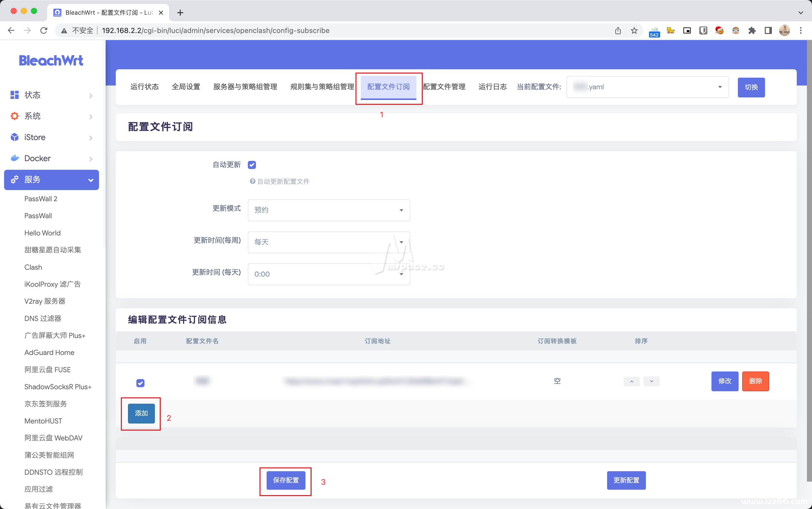812x509 pixels.
Task: Open the browser extensions puzzle icon
Action: point(752,30)
